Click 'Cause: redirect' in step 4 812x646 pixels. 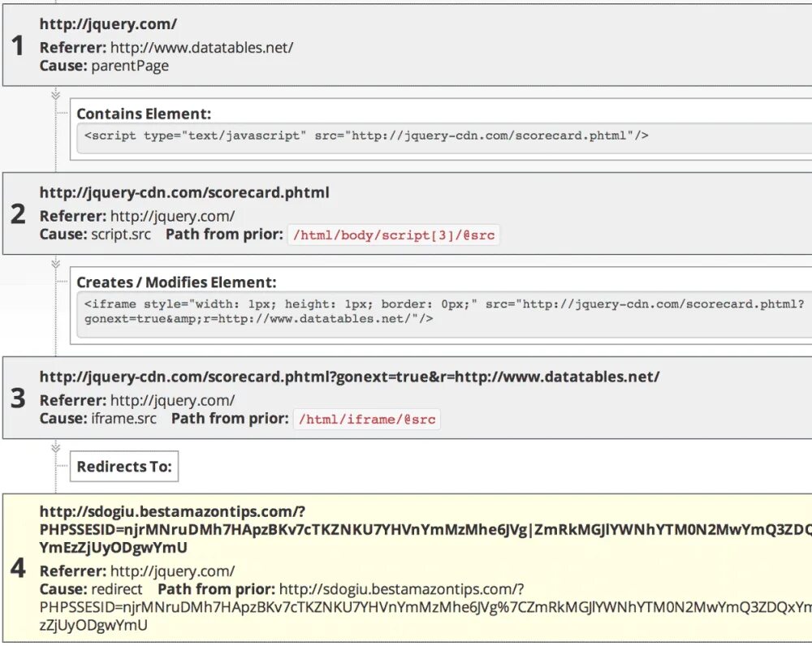point(91,589)
